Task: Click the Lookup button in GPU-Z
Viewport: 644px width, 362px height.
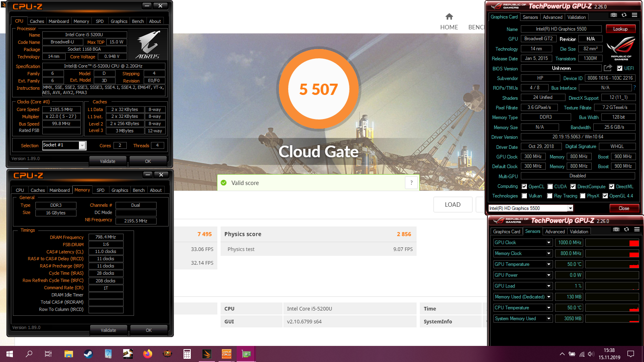Action: [620, 29]
